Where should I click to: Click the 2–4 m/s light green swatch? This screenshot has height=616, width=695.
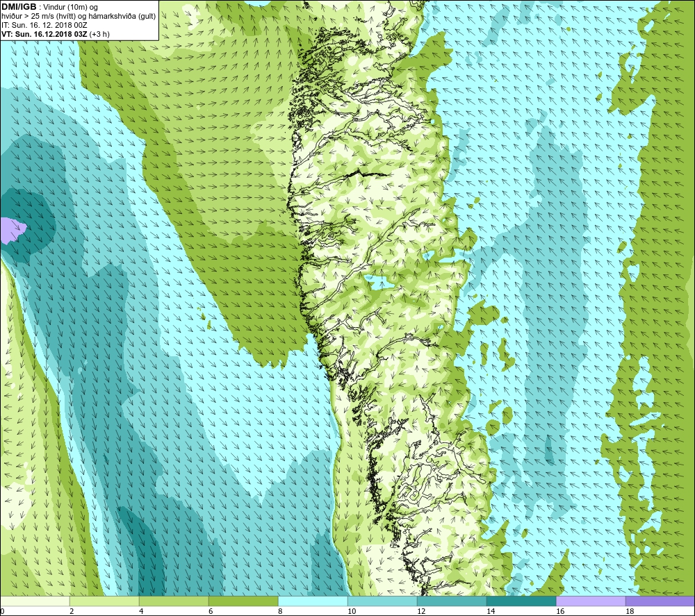[105, 601]
